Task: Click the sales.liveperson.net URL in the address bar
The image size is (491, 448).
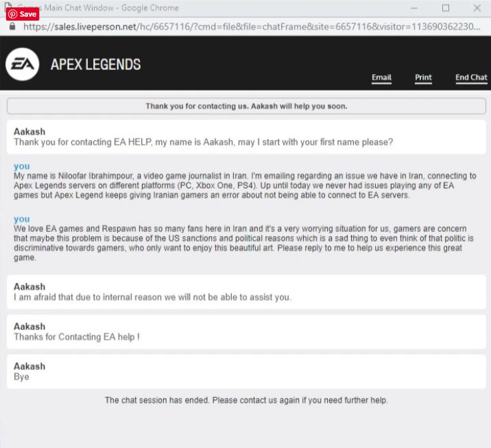Action: [252, 27]
